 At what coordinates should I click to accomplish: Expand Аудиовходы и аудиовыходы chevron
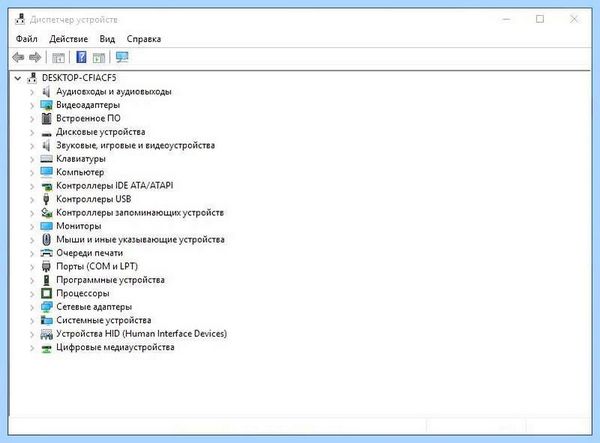[32, 92]
